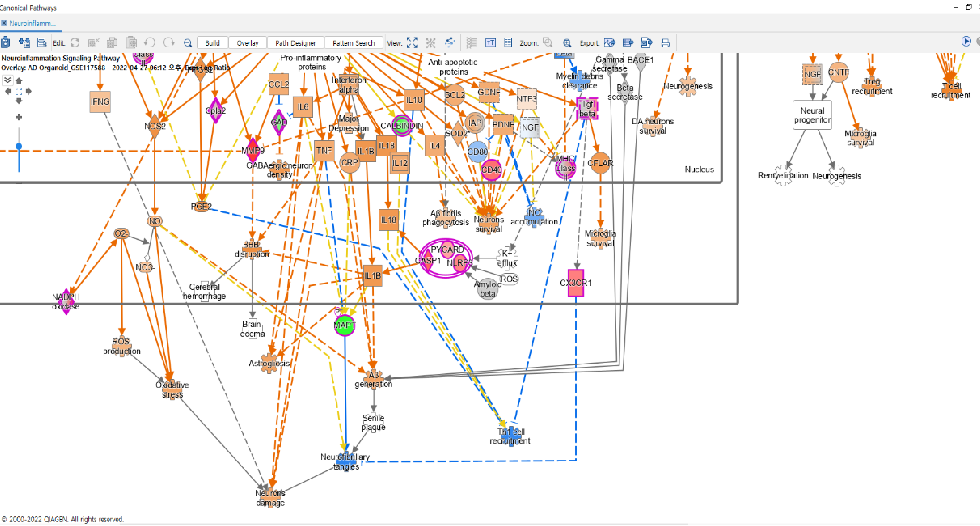Click the auto-layout network View icon
The image size is (980, 526).
pyautogui.click(x=450, y=42)
